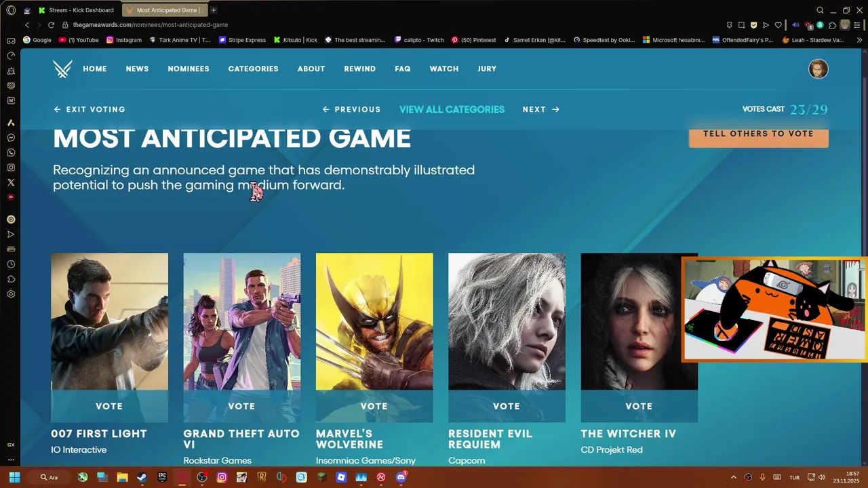Go back in browser history

click(x=27, y=25)
